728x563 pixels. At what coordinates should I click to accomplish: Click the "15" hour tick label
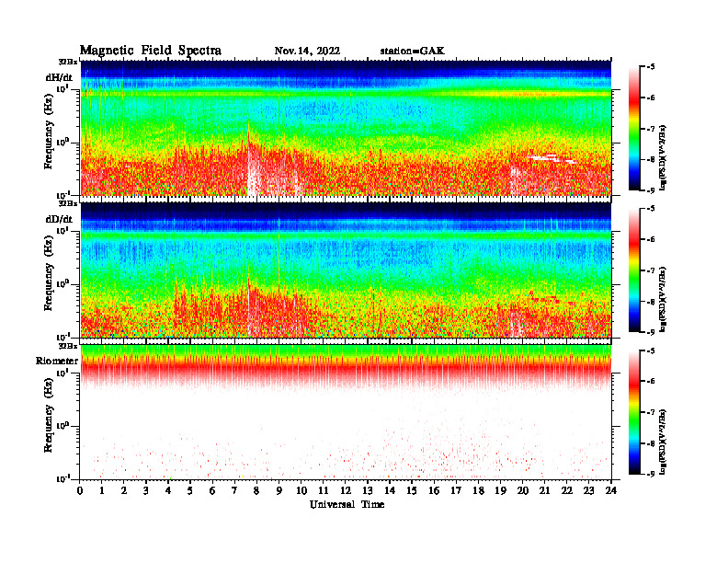[412, 491]
